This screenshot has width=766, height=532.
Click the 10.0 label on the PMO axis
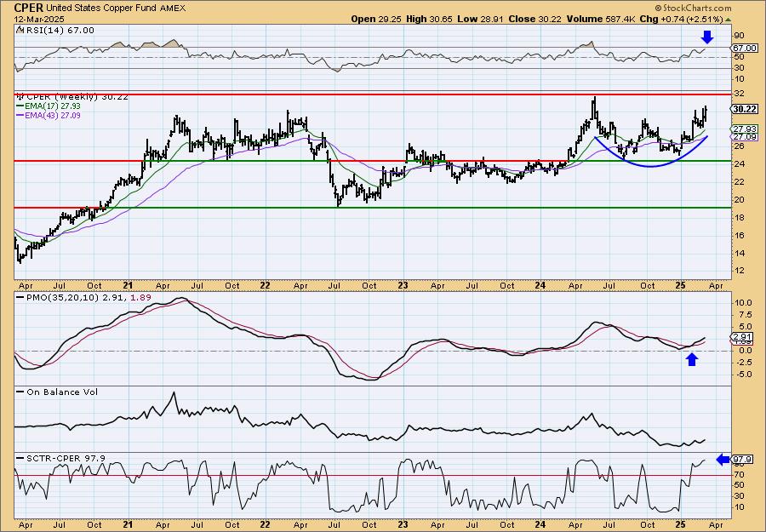click(741, 303)
